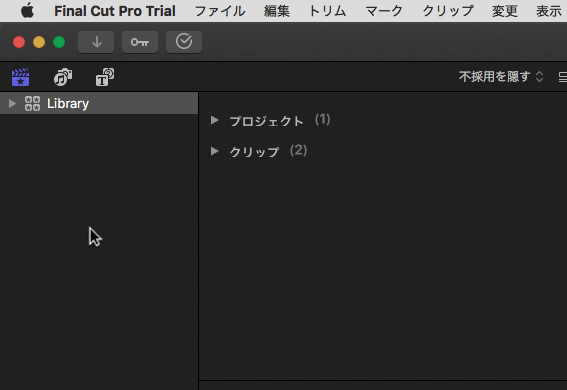The image size is (567, 390).
Task: Show the Photos and Audio sidebar
Action: tap(63, 77)
